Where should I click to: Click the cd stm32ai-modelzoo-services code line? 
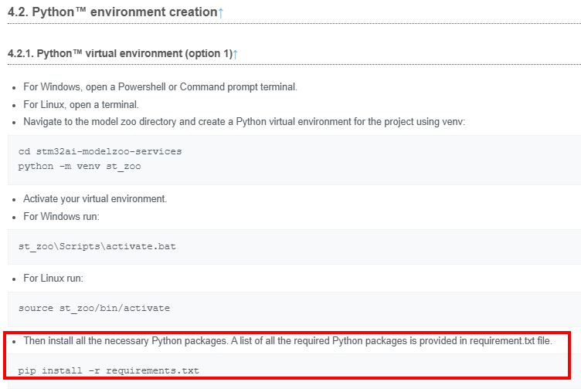(x=100, y=151)
